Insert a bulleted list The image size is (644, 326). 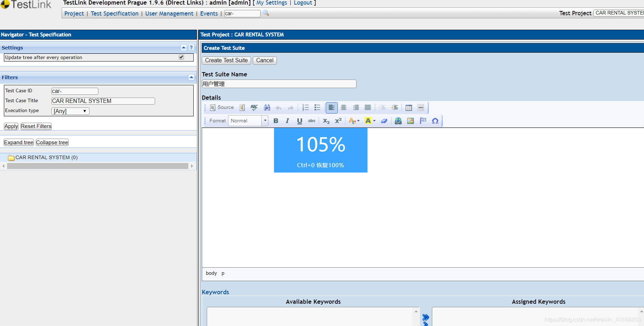[318, 107]
